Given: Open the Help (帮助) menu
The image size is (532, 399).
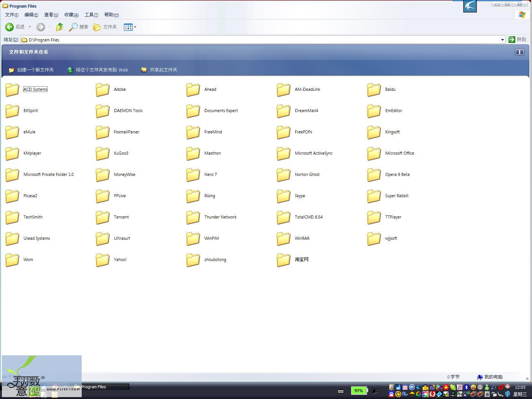Looking at the screenshot, I should click(x=111, y=15).
